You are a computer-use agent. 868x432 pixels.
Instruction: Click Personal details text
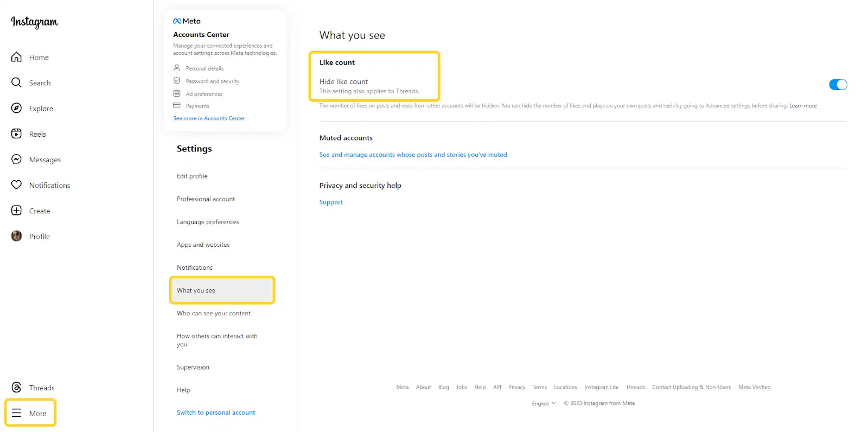(205, 68)
